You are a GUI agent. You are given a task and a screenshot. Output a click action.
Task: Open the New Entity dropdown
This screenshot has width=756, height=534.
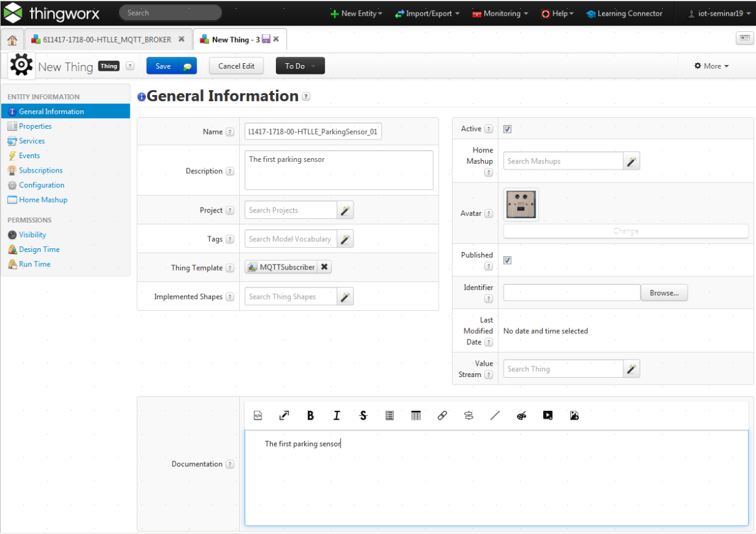356,13
